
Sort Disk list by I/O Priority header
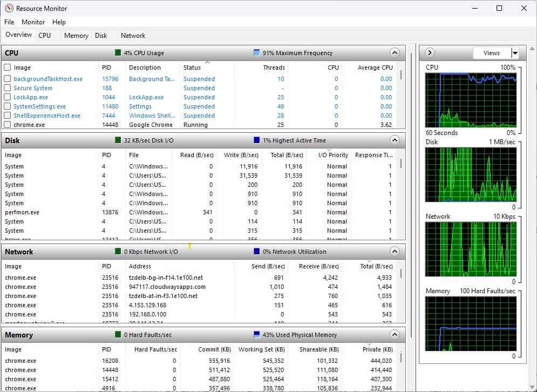click(329, 155)
